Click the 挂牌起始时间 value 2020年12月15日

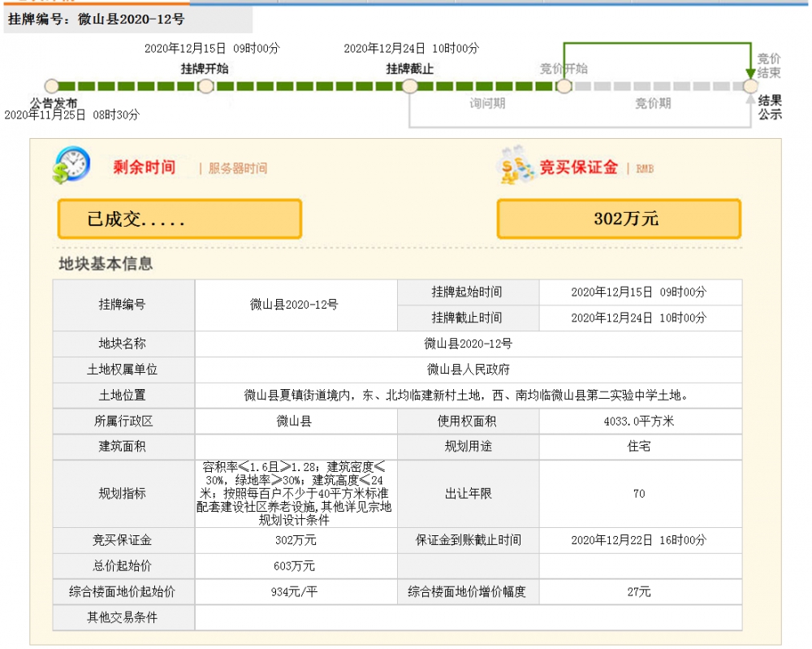click(x=640, y=292)
